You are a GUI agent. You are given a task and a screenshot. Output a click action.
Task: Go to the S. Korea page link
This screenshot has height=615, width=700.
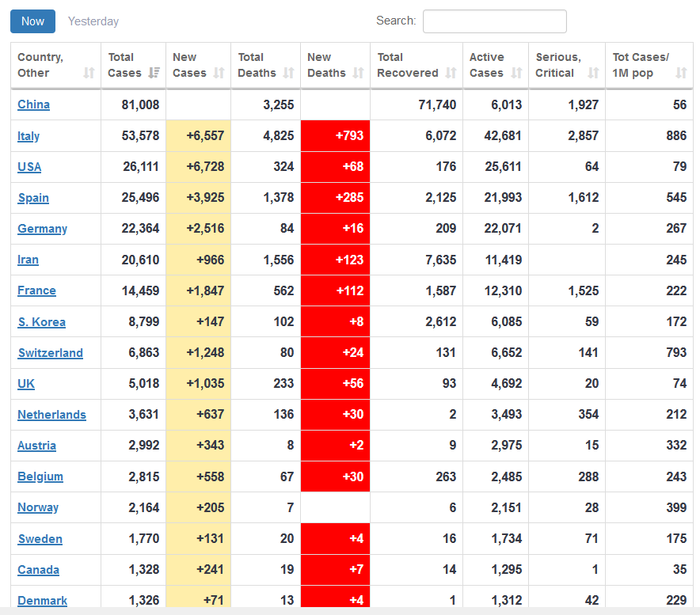pos(41,322)
